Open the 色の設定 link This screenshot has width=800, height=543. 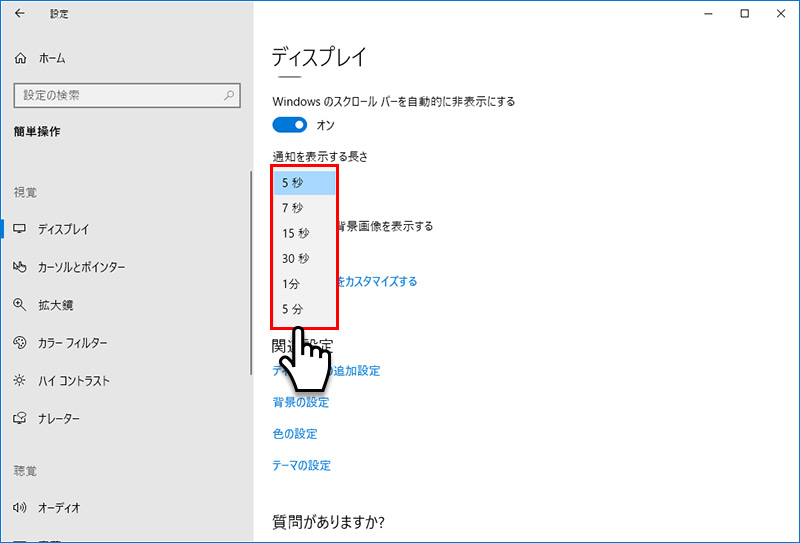[294, 434]
